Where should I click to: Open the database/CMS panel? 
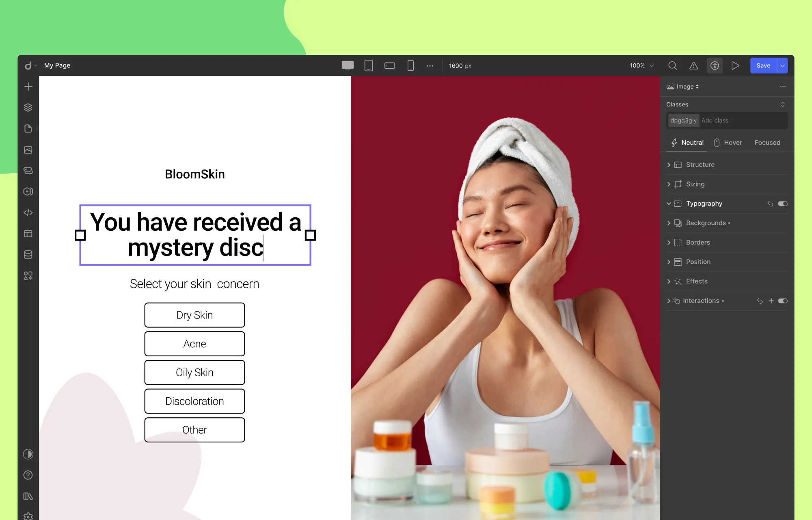click(28, 255)
